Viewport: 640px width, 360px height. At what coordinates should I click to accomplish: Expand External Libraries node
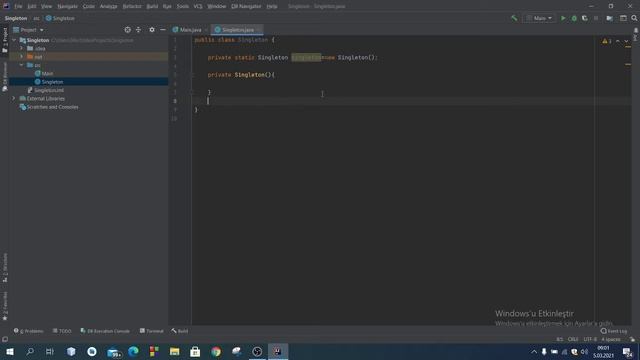point(14,98)
